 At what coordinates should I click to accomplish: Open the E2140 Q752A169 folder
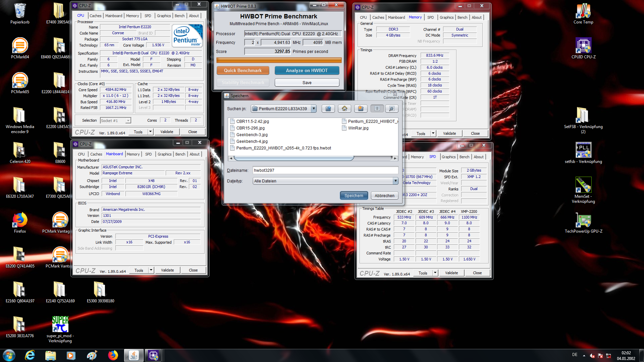(60, 292)
